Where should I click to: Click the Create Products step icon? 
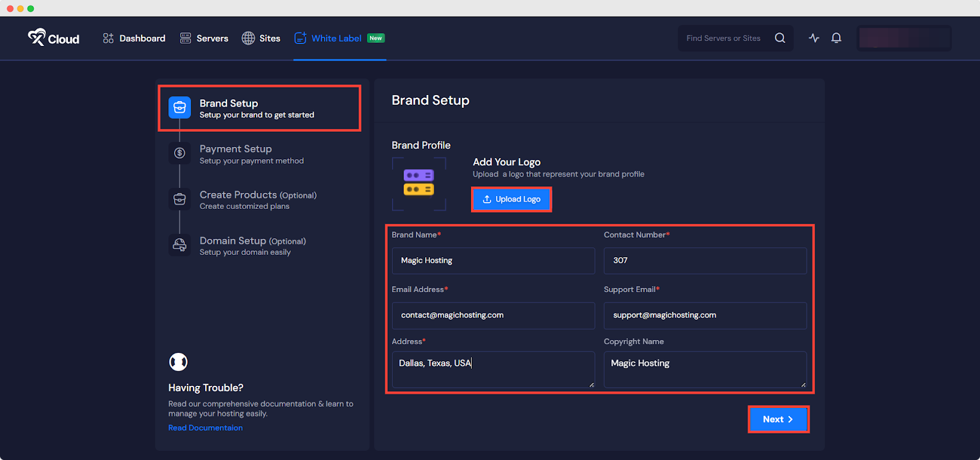tap(179, 199)
